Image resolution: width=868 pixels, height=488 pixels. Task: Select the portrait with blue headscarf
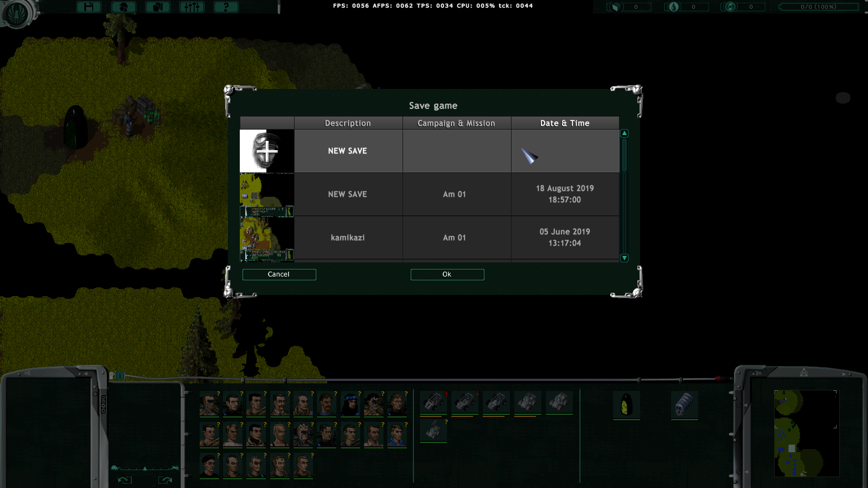350,403
